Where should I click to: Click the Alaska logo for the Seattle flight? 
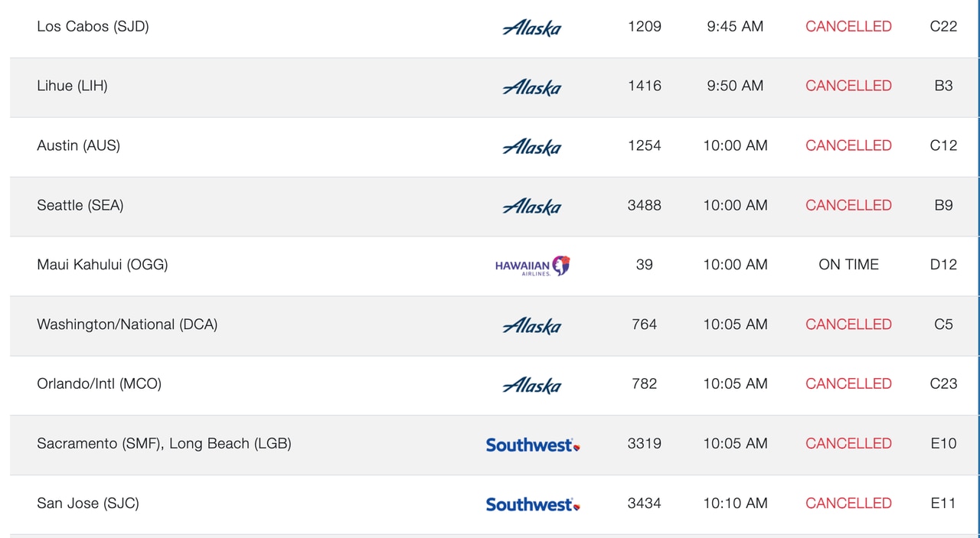tap(532, 206)
